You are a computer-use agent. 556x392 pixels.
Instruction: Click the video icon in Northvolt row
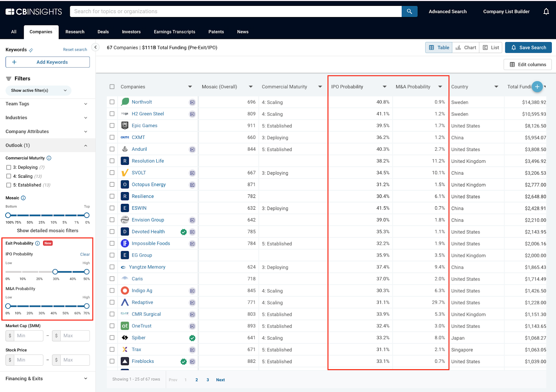point(192,102)
